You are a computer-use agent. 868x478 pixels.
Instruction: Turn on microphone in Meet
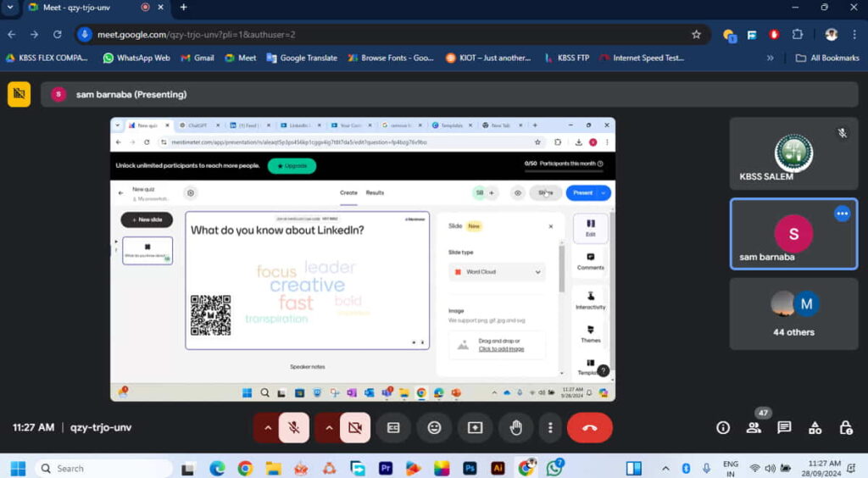(x=294, y=428)
